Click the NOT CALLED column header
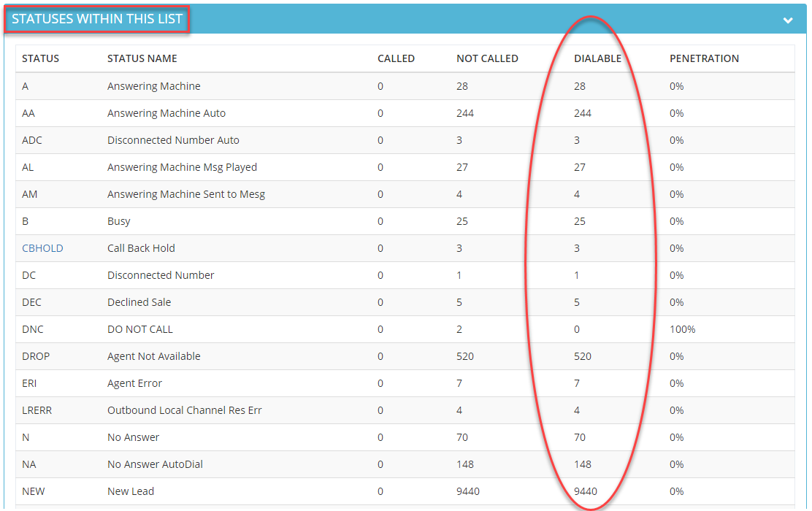812x511 pixels. pyautogui.click(x=487, y=58)
